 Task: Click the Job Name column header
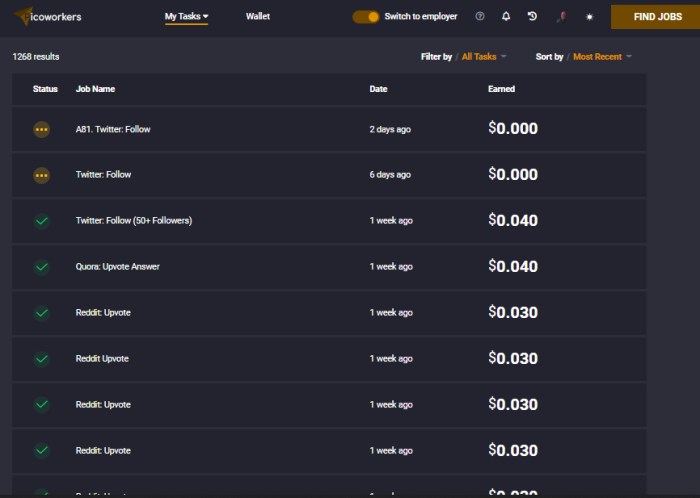point(95,89)
